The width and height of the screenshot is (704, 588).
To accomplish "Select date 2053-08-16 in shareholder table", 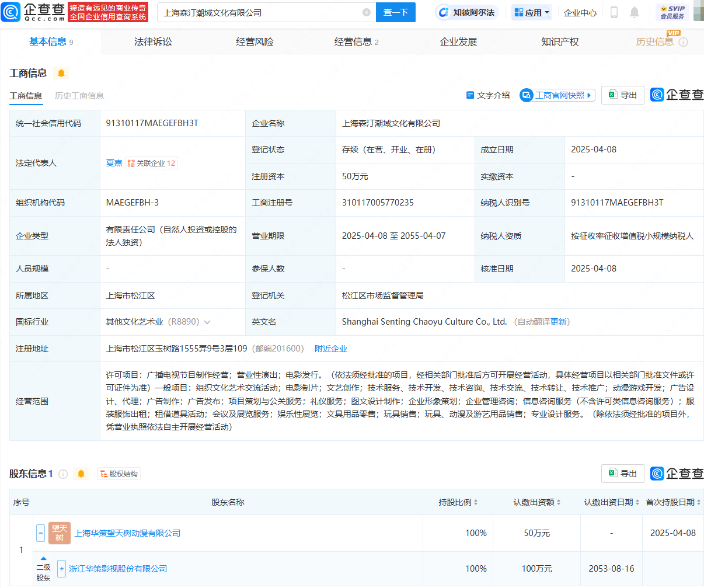I will pos(611,569).
